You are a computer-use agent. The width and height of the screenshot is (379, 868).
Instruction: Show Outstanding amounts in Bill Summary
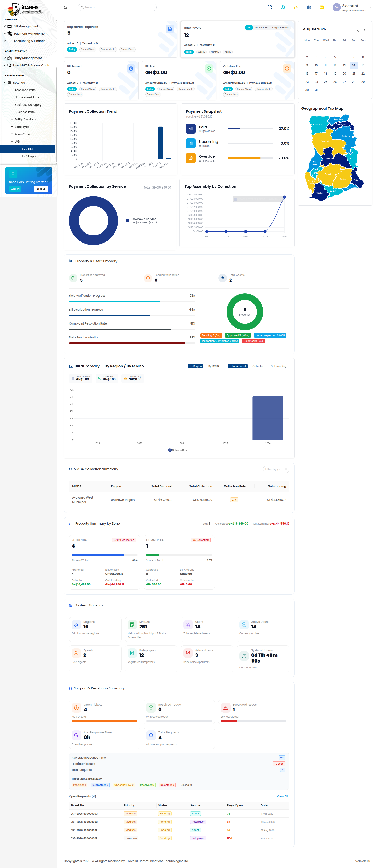pyautogui.click(x=278, y=366)
